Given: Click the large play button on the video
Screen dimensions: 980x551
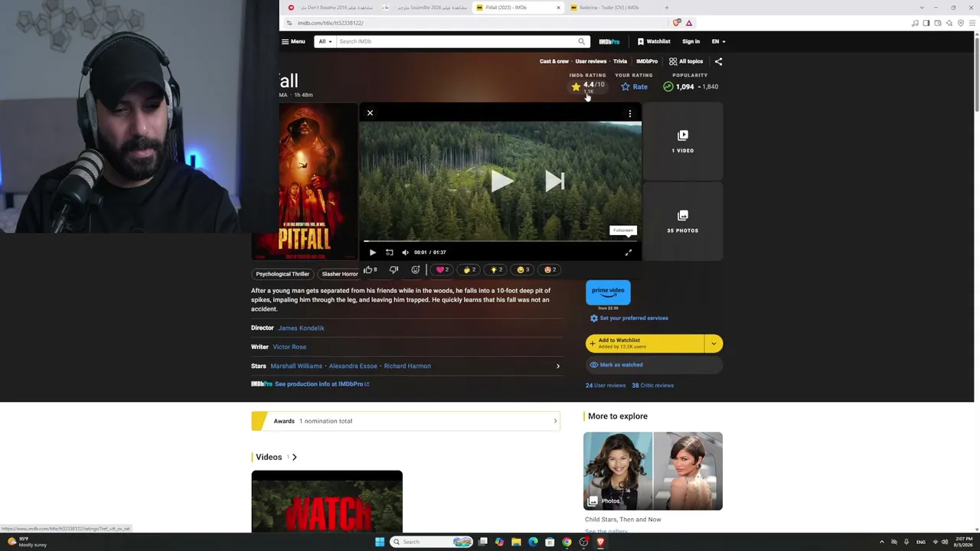Looking at the screenshot, I should point(501,181).
